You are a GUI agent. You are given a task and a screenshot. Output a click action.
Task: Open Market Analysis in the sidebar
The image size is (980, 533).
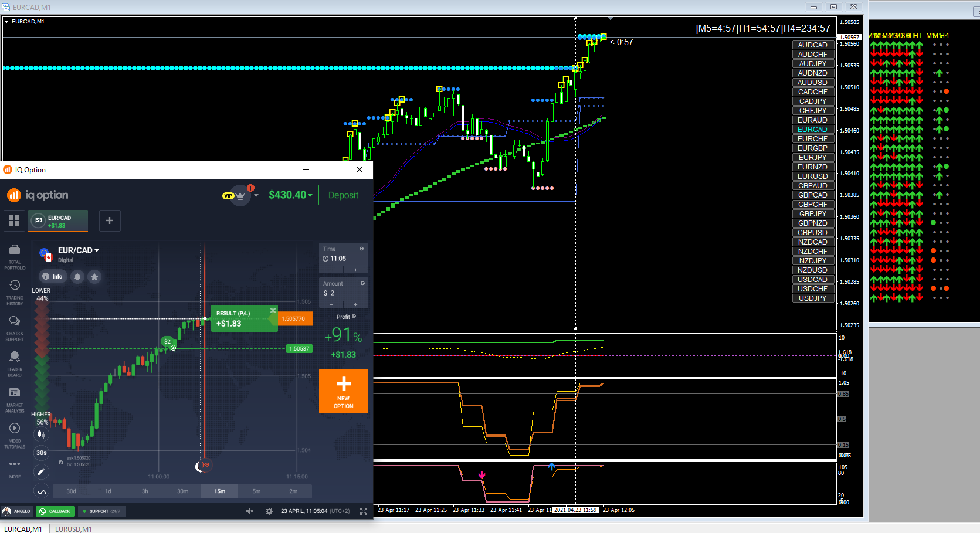click(x=15, y=400)
